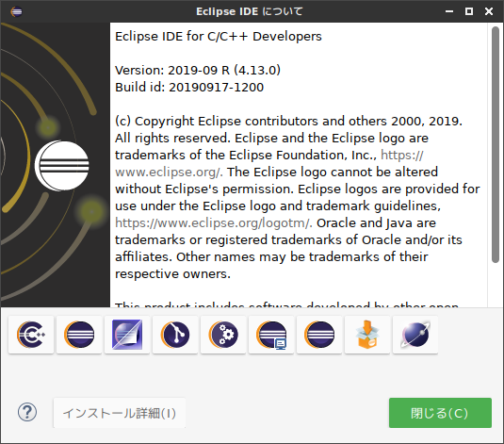
Task: Click the インストール詳細(I) button
Action: [120, 413]
